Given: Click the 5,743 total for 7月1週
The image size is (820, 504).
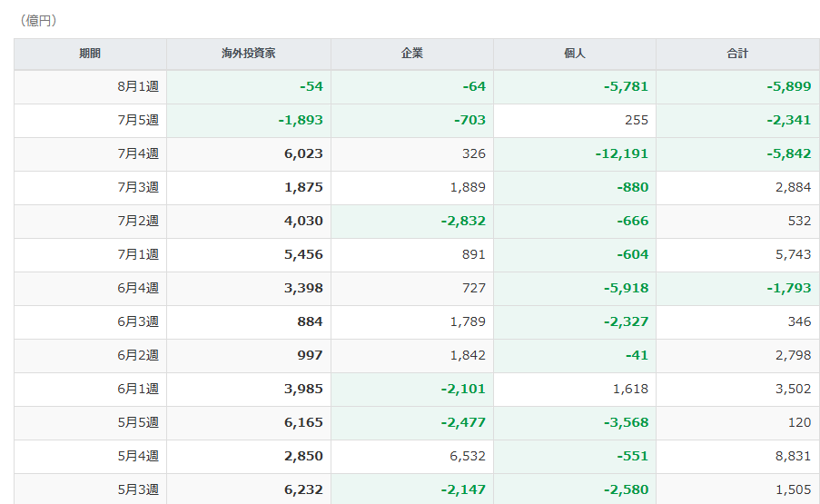Looking at the screenshot, I should click(x=793, y=254).
